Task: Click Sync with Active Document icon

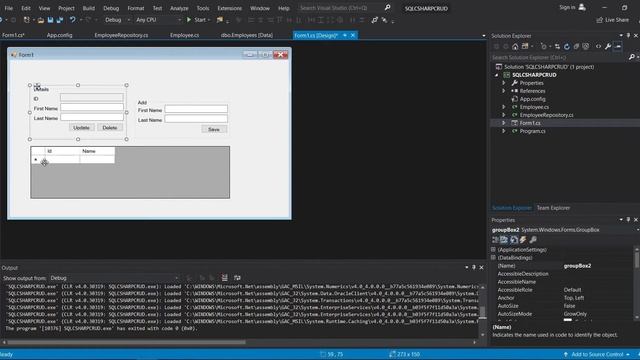Action: [557, 47]
